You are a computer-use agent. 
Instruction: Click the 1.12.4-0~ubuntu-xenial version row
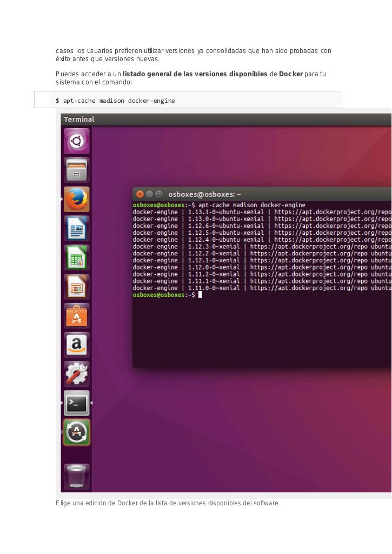(262, 240)
